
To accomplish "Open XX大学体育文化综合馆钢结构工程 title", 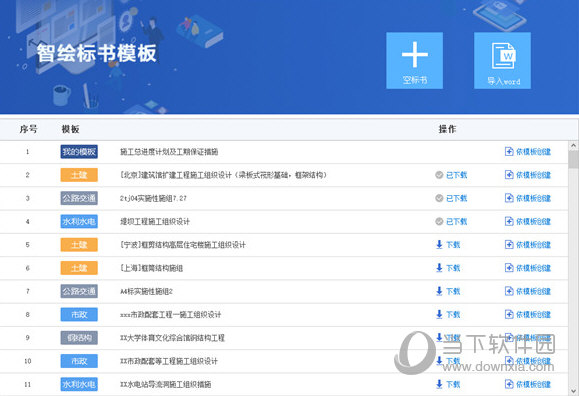I will (x=172, y=338).
